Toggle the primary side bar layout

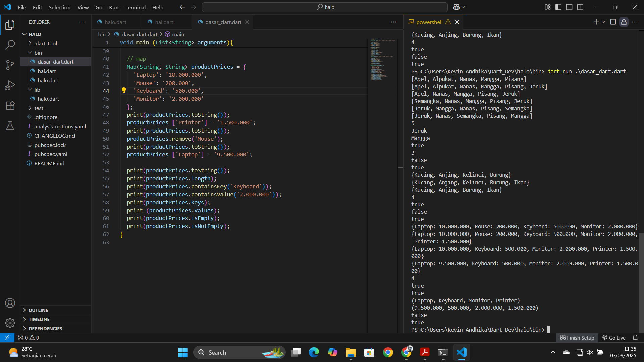point(558,7)
